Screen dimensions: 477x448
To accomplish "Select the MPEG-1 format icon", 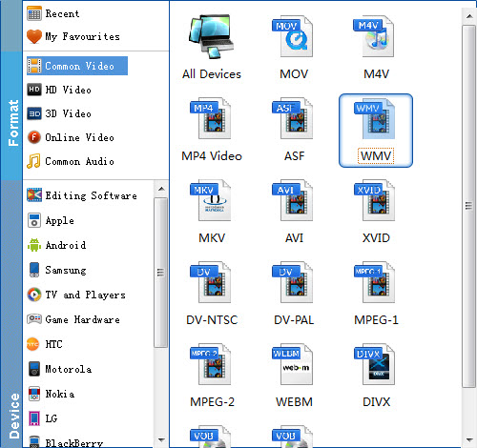I will coord(375,282).
